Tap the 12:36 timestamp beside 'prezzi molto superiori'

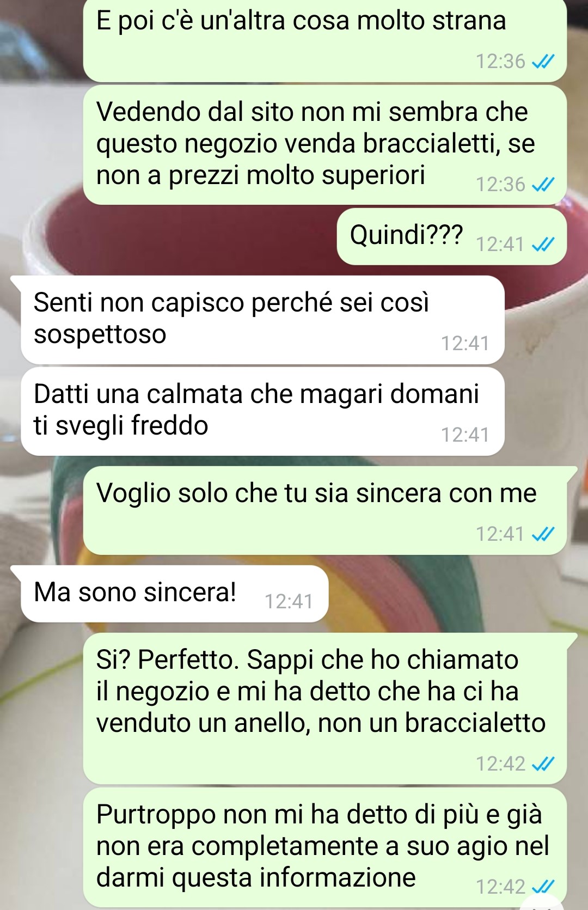coord(500,185)
